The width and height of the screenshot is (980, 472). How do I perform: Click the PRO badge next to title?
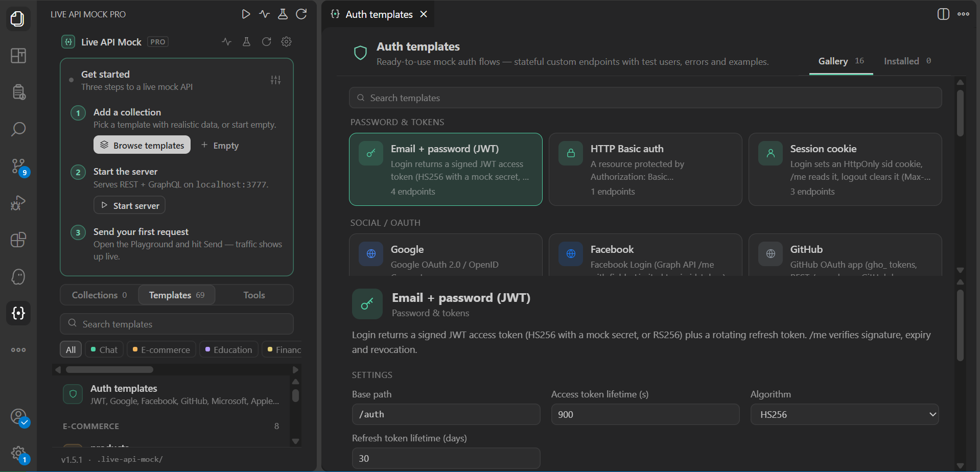pyautogui.click(x=158, y=42)
